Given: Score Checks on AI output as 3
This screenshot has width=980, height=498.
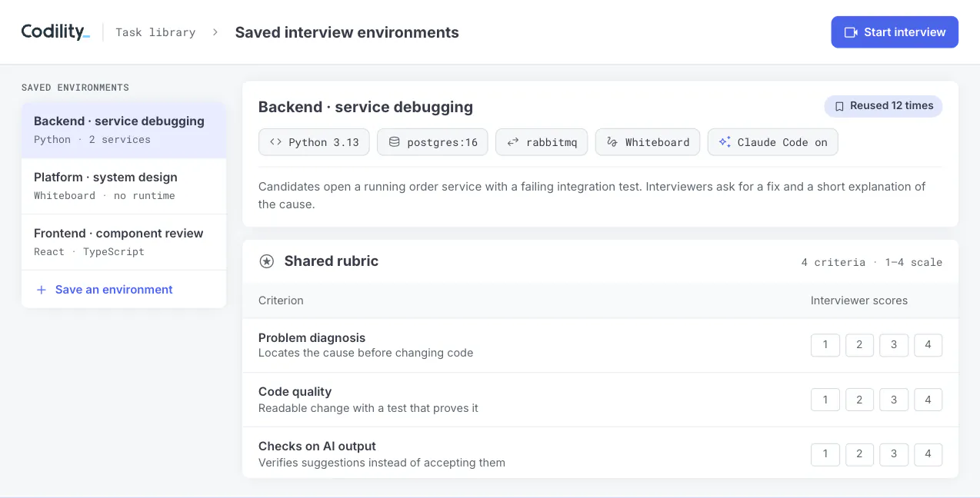Looking at the screenshot, I should coord(894,454).
